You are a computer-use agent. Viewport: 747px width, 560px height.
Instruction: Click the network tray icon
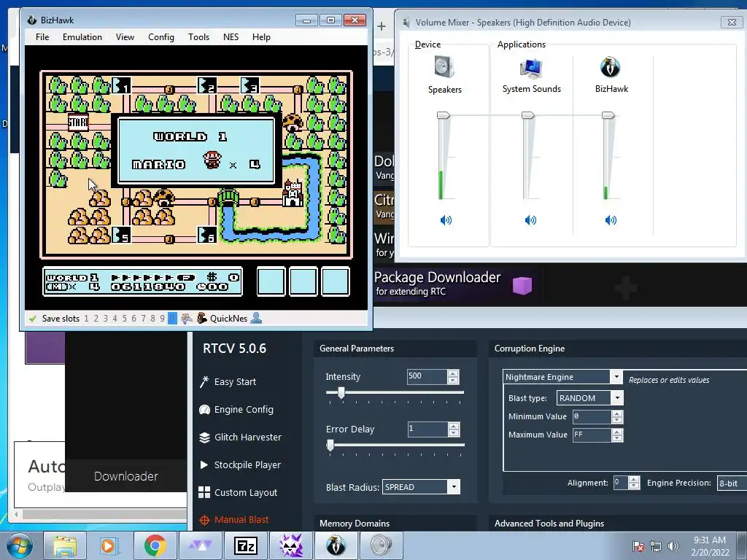[656, 546]
